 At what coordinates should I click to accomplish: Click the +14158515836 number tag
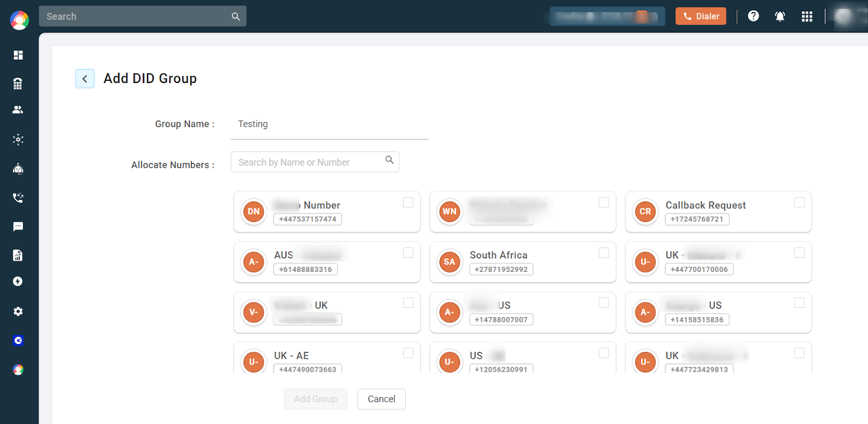pos(697,320)
